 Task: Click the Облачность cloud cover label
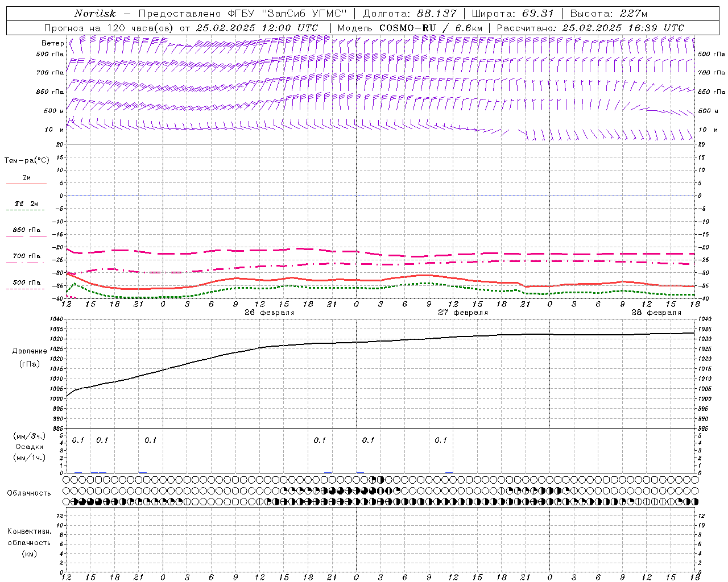coord(29,493)
